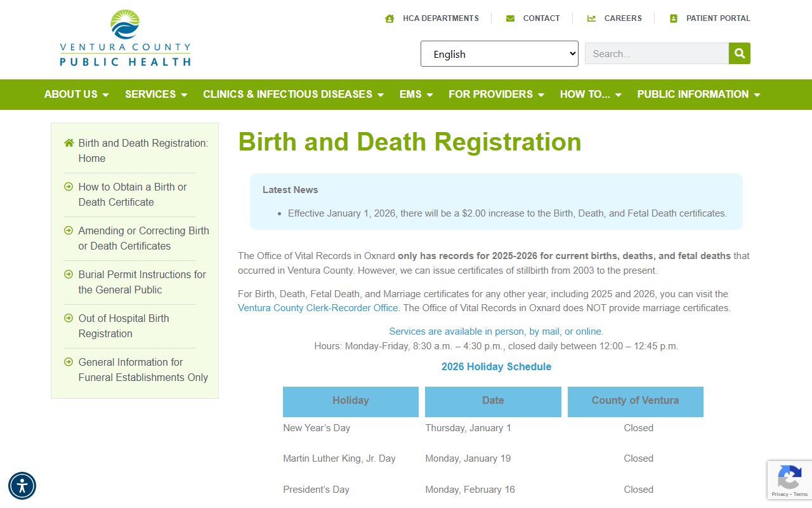The width and height of the screenshot is (812, 508).
Task: Click the Patient Portal badge icon
Action: tap(674, 18)
